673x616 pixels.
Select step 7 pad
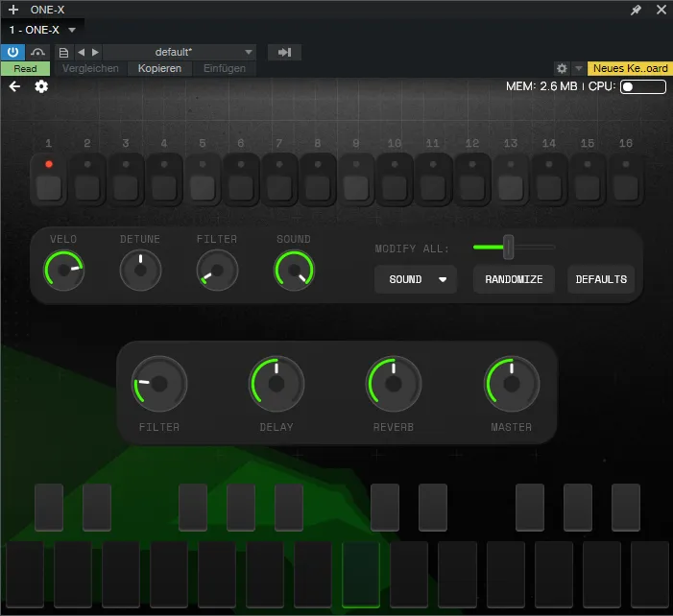[x=279, y=179]
